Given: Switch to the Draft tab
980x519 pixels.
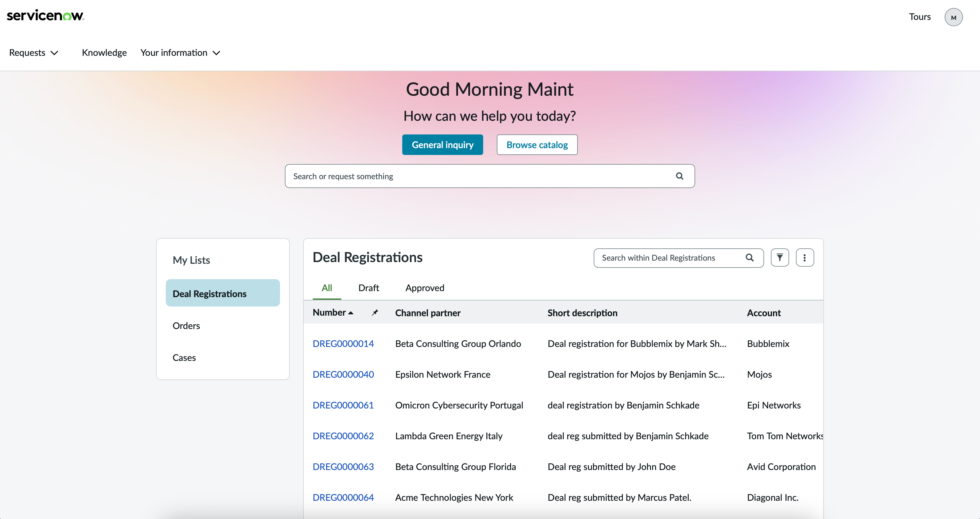Looking at the screenshot, I should (x=368, y=288).
